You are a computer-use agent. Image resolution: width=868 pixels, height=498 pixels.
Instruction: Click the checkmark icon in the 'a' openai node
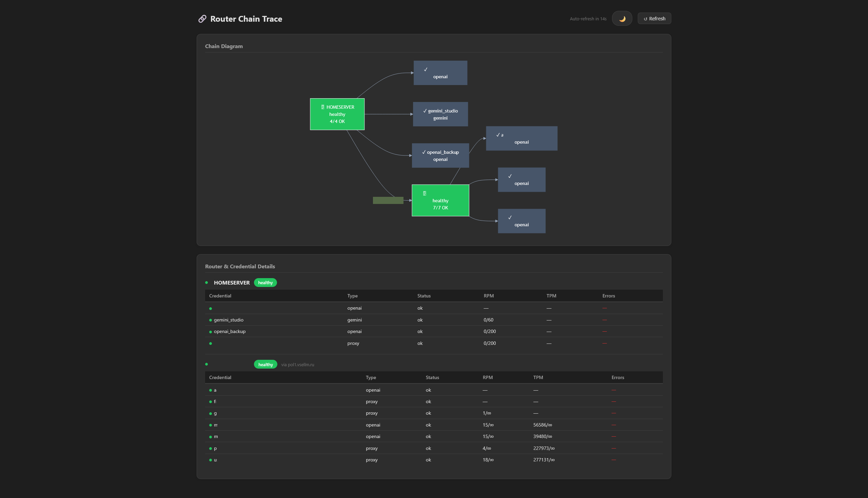click(498, 135)
